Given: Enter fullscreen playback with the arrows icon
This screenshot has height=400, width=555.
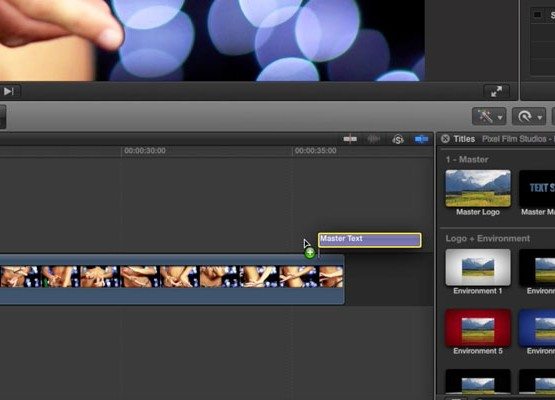Looking at the screenshot, I should click(x=496, y=91).
